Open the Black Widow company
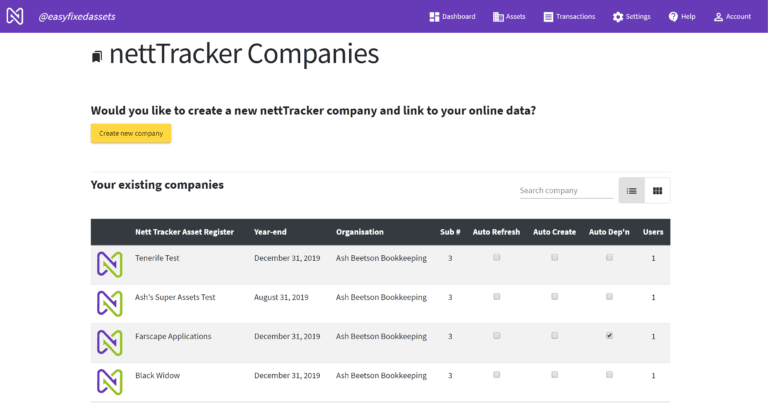Screen dimensions: 768x403 [x=157, y=376]
